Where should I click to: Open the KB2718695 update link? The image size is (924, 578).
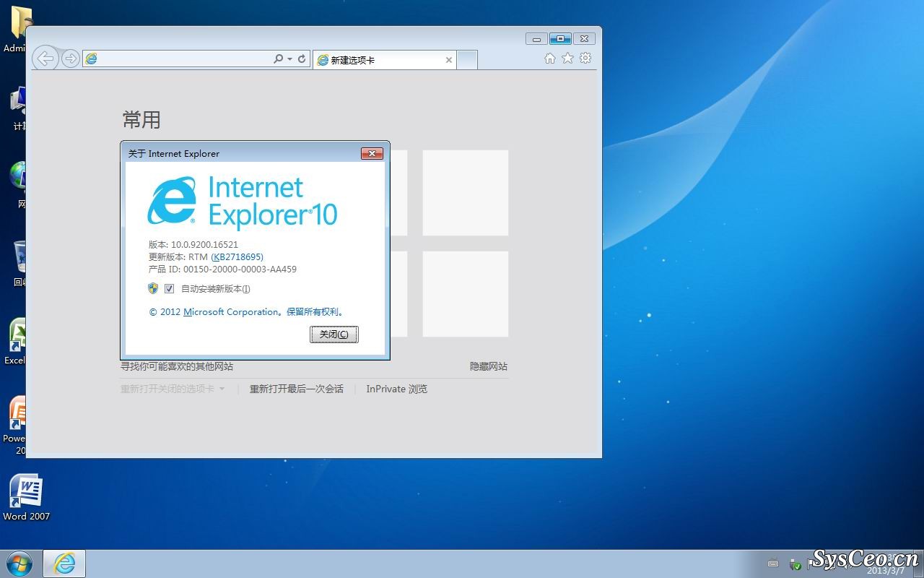pos(237,256)
